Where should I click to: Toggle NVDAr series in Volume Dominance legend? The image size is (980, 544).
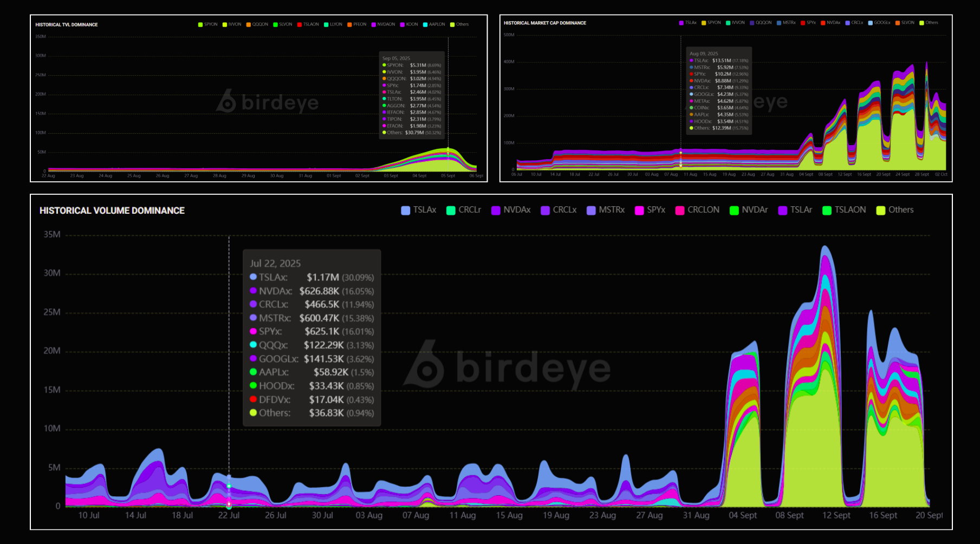pyautogui.click(x=749, y=210)
